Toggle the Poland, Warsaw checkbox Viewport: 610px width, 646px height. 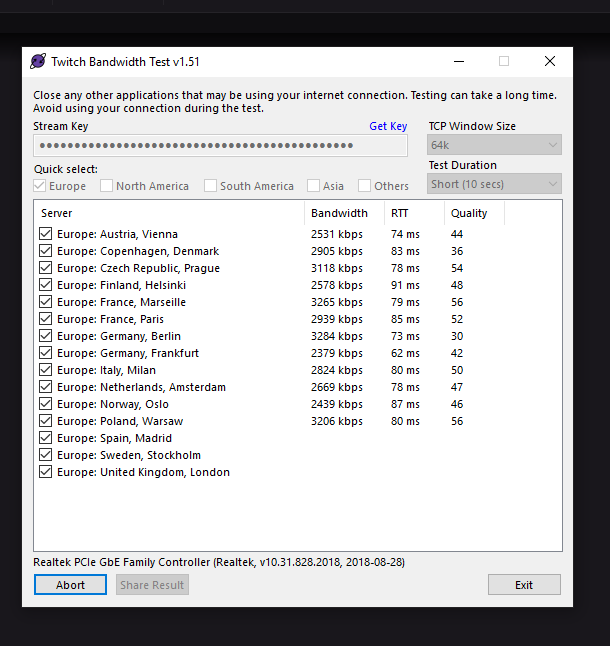click(45, 421)
